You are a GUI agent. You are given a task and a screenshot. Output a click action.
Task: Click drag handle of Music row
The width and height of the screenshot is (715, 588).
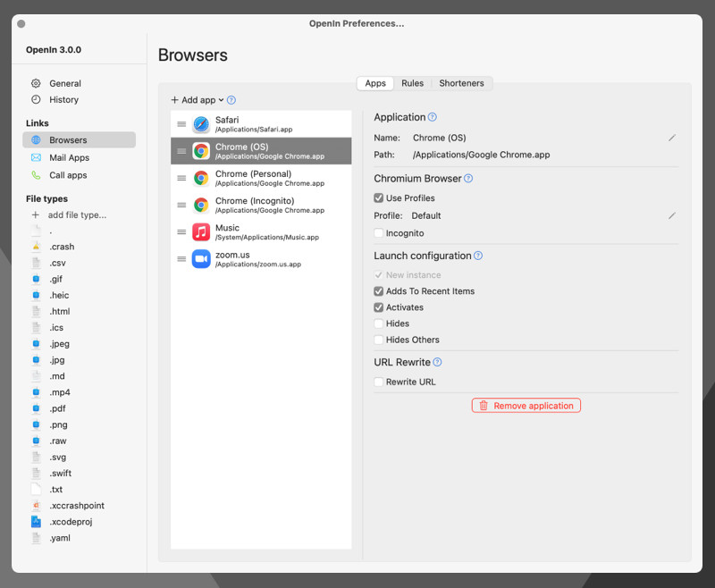click(181, 232)
